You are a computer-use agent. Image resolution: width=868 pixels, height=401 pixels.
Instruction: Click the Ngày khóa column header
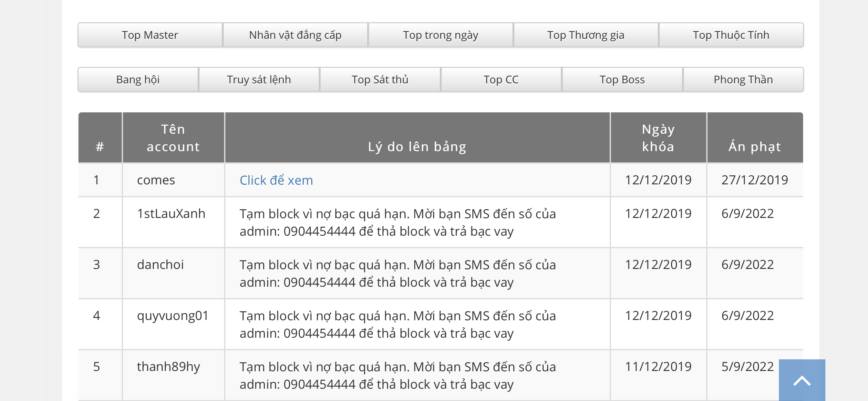(658, 138)
